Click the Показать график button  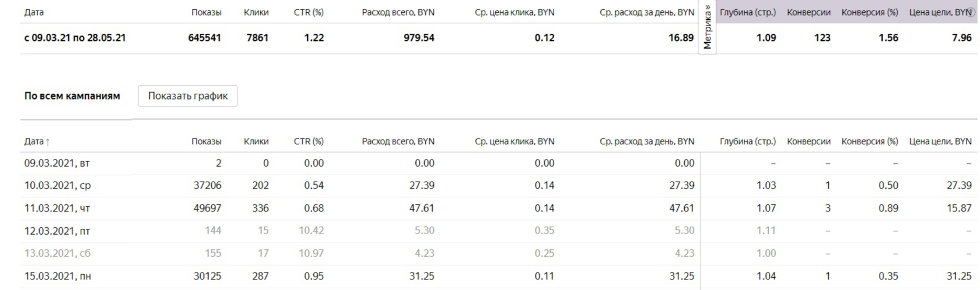pyautogui.click(x=188, y=96)
